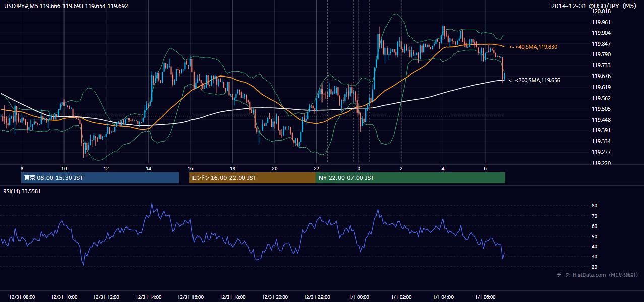
Task: Click hour tick 20 under price chart
Action: (274, 168)
